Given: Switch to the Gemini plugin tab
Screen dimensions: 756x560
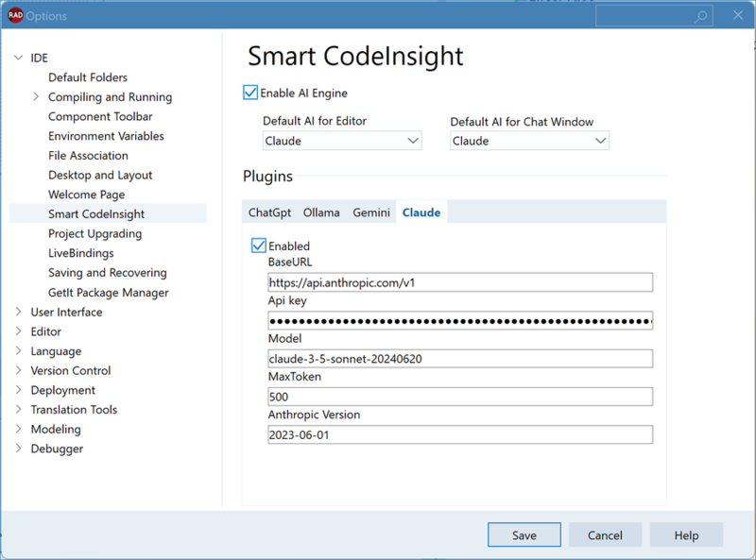Looking at the screenshot, I should click(x=371, y=212).
